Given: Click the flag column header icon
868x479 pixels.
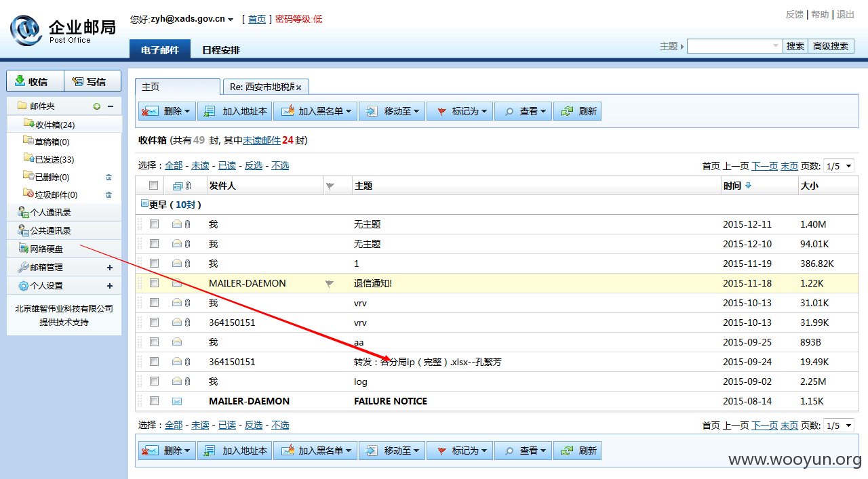Looking at the screenshot, I should point(330,186).
